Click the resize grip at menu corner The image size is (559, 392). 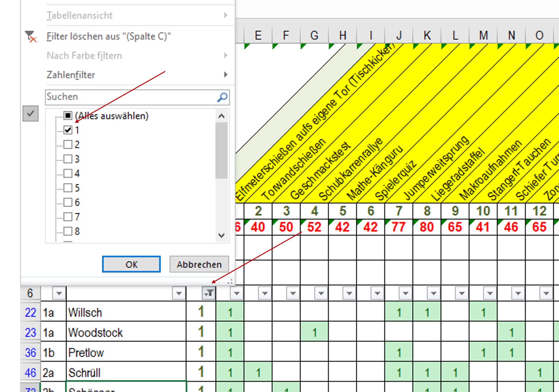click(230, 281)
